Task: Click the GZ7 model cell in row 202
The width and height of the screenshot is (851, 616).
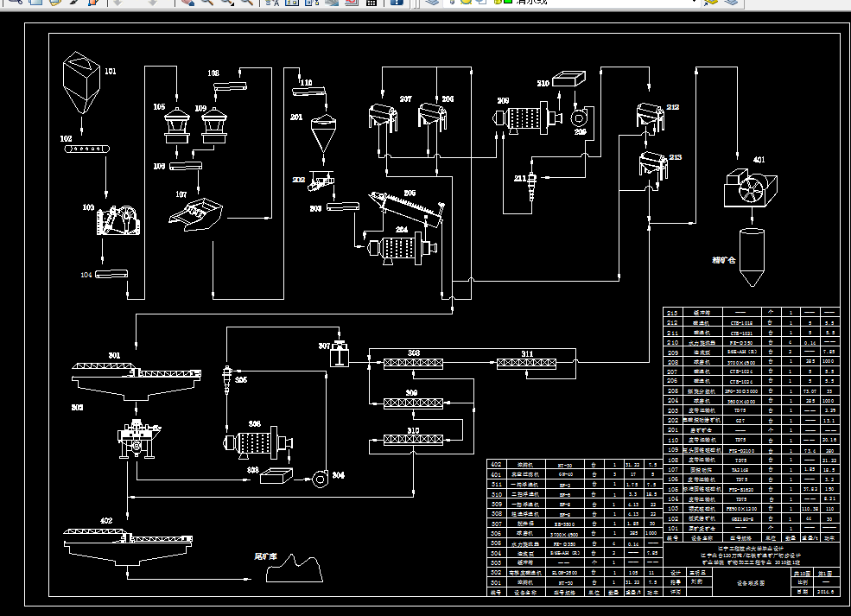Action: (742, 420)
